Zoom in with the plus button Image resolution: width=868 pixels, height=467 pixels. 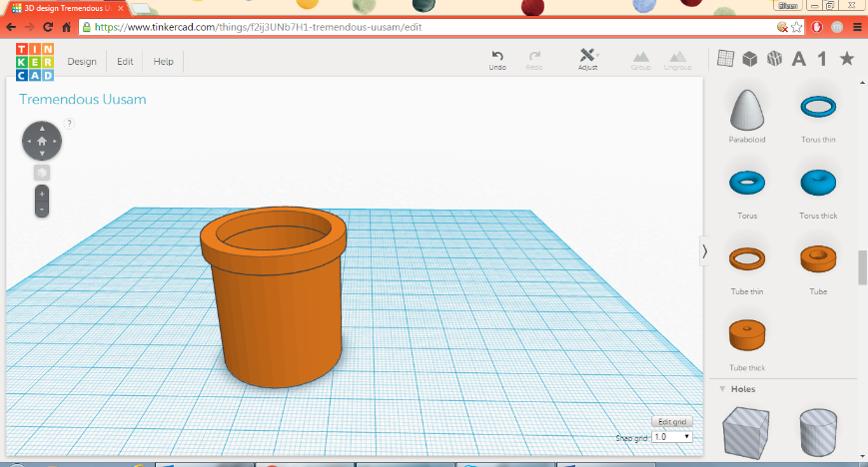point(42,195)
